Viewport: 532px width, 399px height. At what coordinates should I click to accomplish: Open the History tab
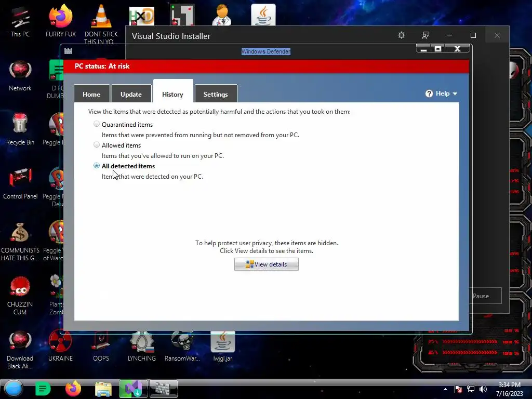(x=172, y=91)
